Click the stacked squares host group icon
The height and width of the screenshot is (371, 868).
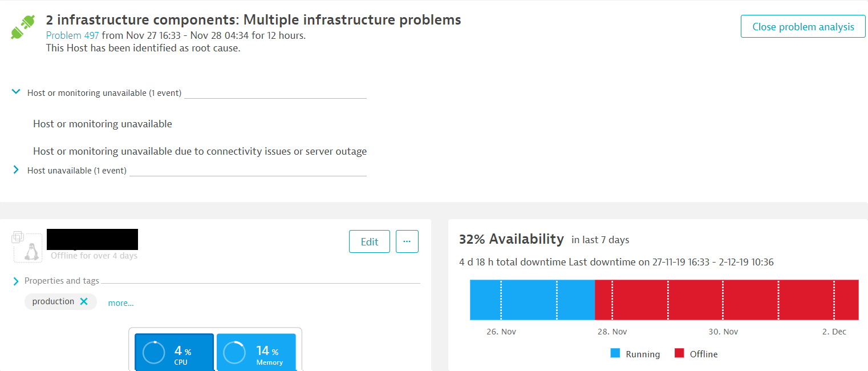click(17, 236)
